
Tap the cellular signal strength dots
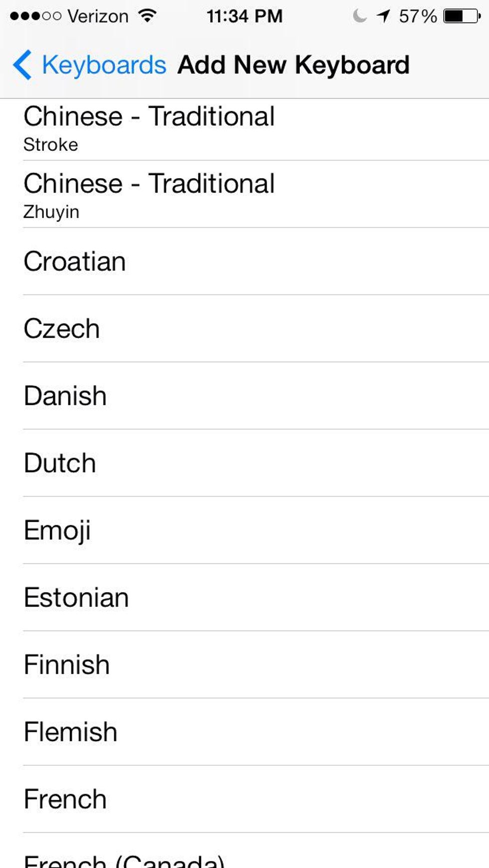coord(35,16)
